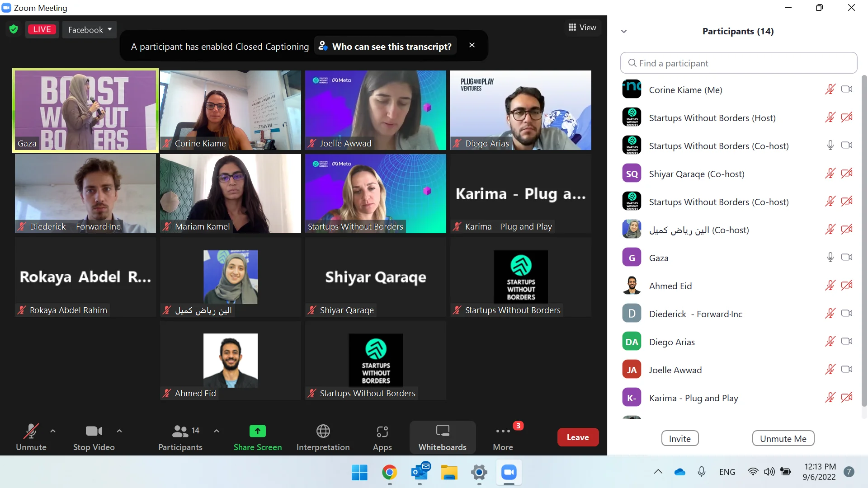Viewport: 868px width, 488px height.
Task: Click the green encryption shield icon
Action: 14,29
